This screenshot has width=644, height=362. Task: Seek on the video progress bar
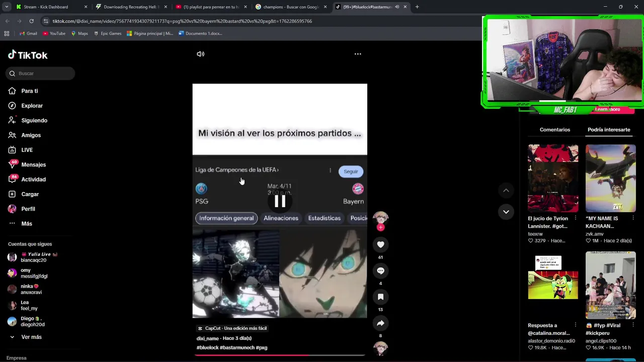click(x=280, y=355)
